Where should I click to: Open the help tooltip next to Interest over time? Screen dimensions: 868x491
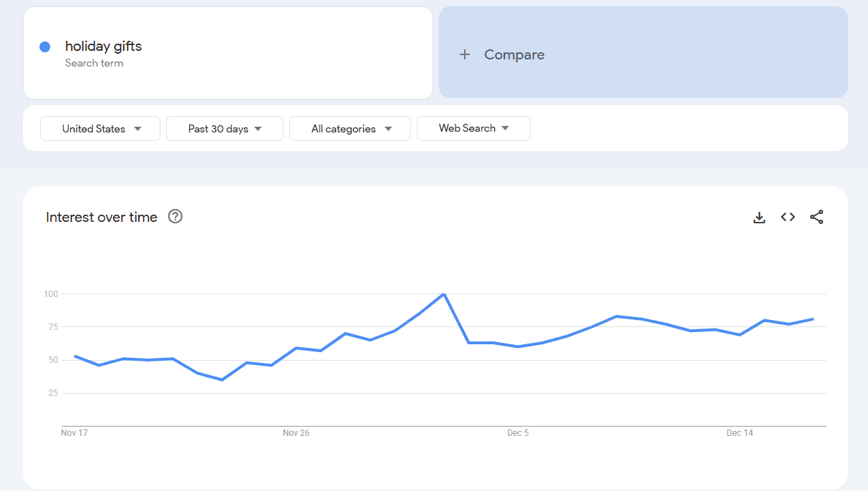pyautogui.click(x=175, y=216)
